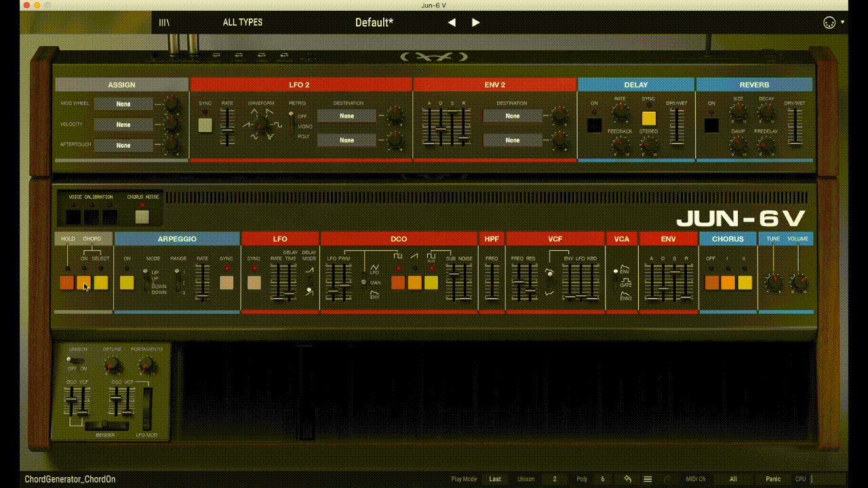
Task: Click the Delay Rate knob
Action: click(620, 114)
